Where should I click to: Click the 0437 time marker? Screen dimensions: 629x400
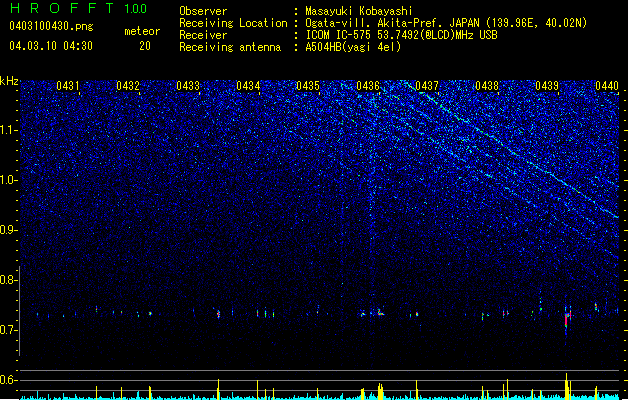click(x=427, y=86)
